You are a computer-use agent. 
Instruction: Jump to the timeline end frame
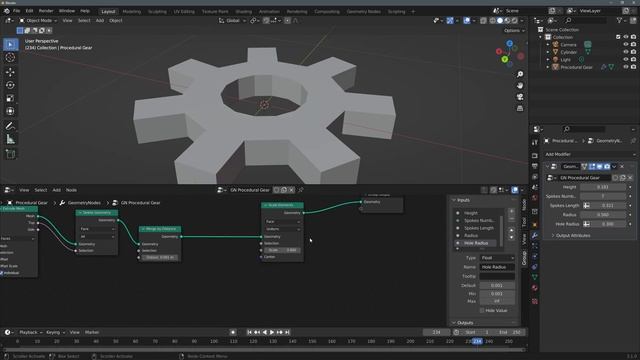point(287,332)
